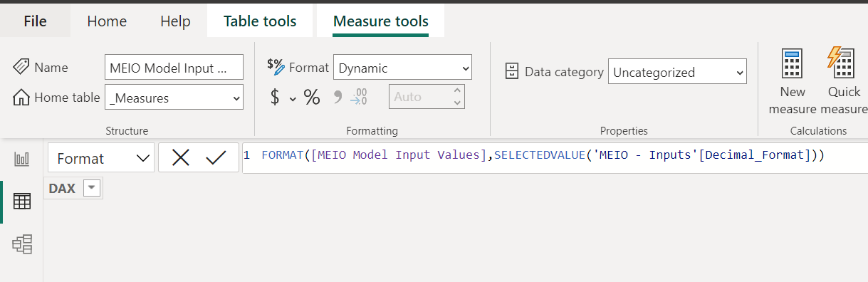Viewport: 868px width, 282px height.
Task: Switch to the Table tools tab
Action: click(260, 21)
